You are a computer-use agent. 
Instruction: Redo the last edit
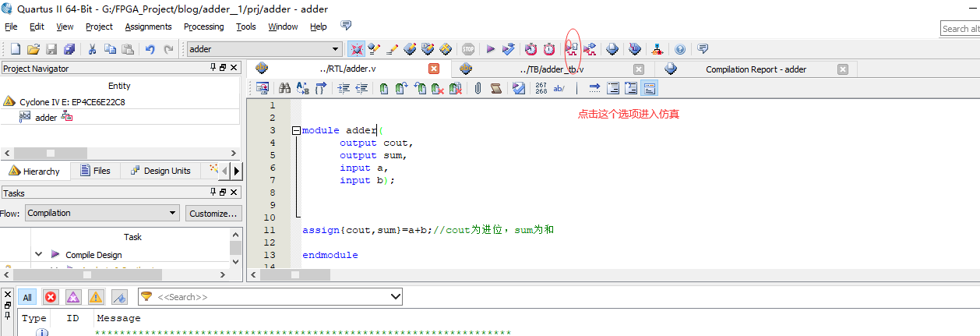pyautogui.click(x=168, y=49)
